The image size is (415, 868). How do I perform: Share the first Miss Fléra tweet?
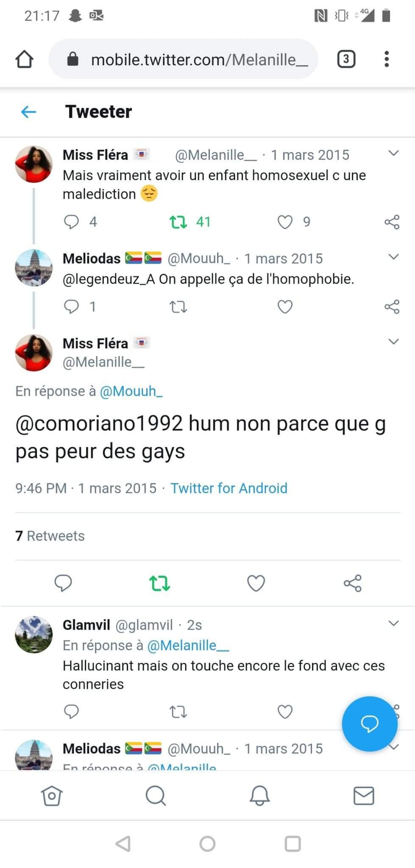point(392,222)
